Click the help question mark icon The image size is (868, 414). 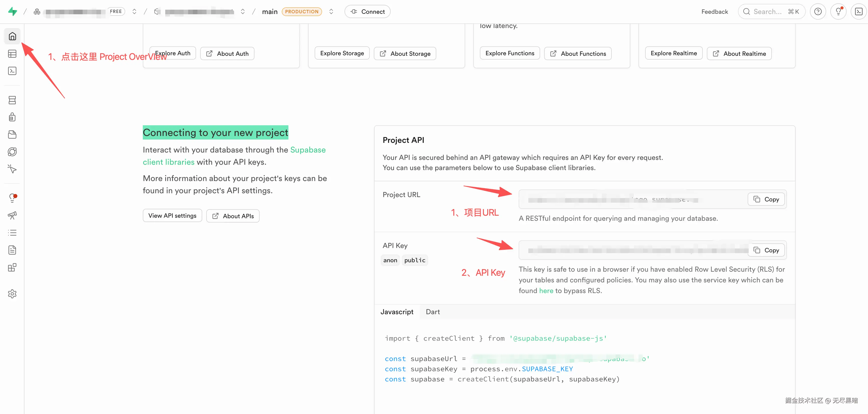click(818, 12)
